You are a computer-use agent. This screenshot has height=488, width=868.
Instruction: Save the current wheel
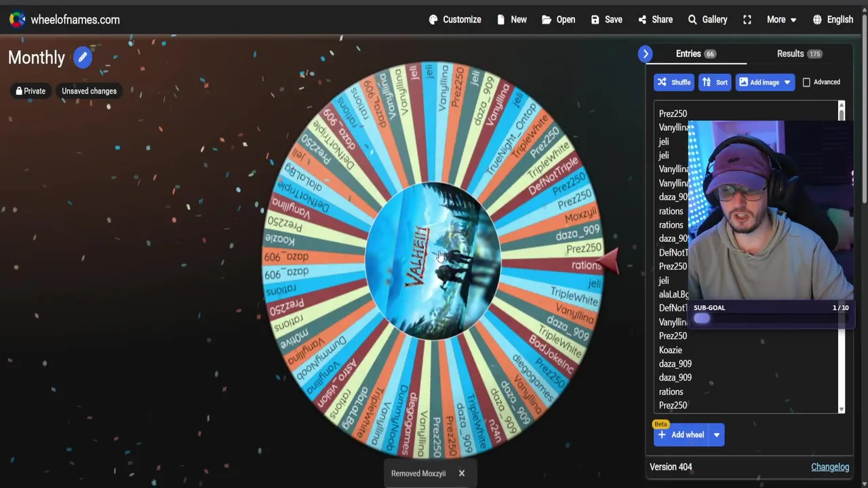coord(606,20)
